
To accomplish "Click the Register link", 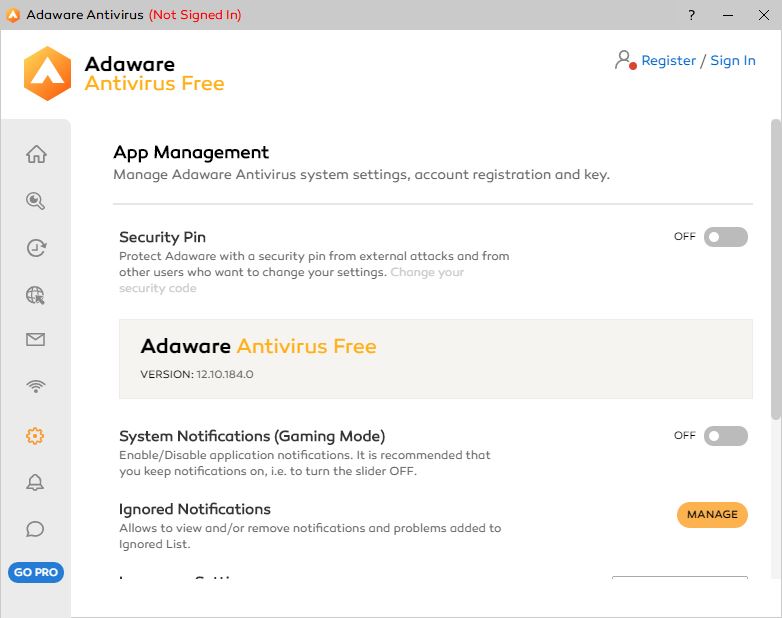I will point(668,60).
